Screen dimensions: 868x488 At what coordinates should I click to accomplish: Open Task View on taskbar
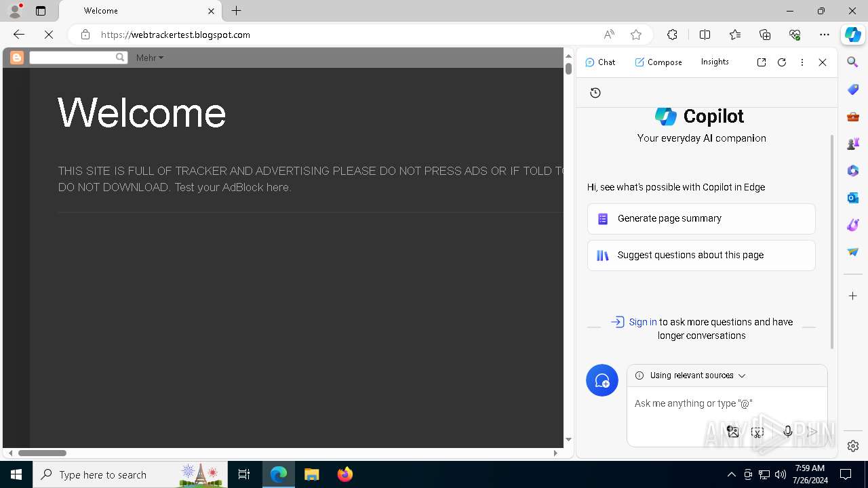(244, 474)
